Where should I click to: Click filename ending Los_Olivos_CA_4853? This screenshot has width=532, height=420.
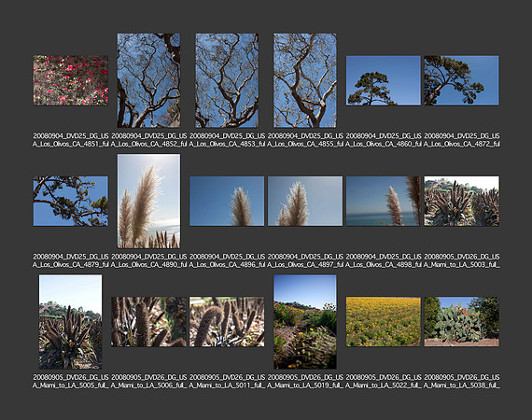point(227,140)
